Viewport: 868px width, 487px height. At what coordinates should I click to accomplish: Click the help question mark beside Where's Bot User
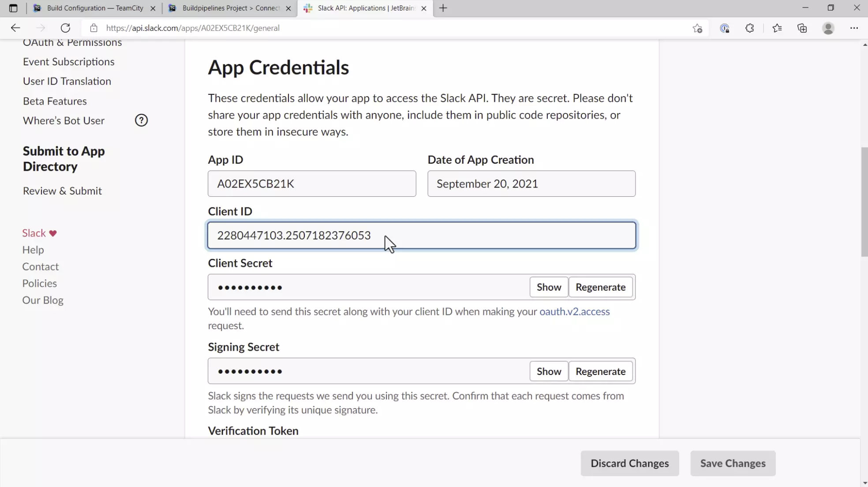[141, 120]
